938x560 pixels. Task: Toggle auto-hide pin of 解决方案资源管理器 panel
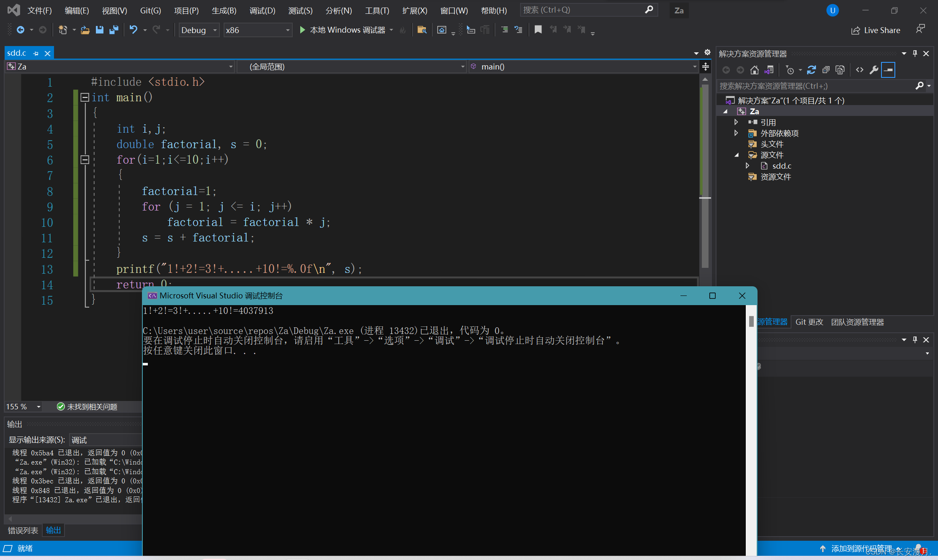(x=915, y=54)
